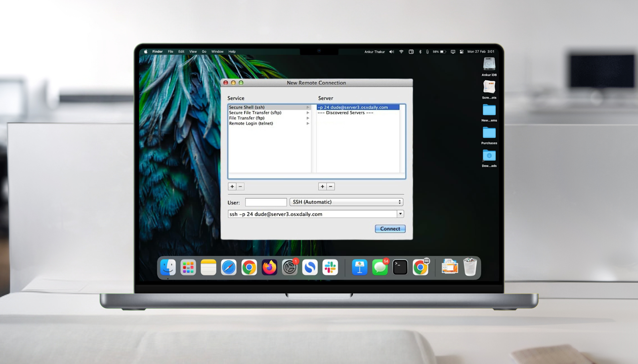Open Slack from the Dock

pos(330,268)
